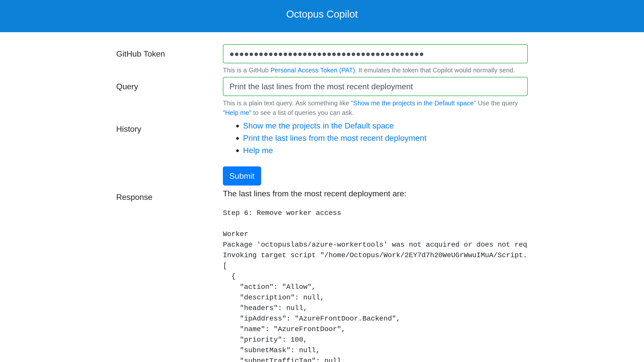Click the "Worker" line in the response
Screen dimensions: 644x362
click(235, 234)
